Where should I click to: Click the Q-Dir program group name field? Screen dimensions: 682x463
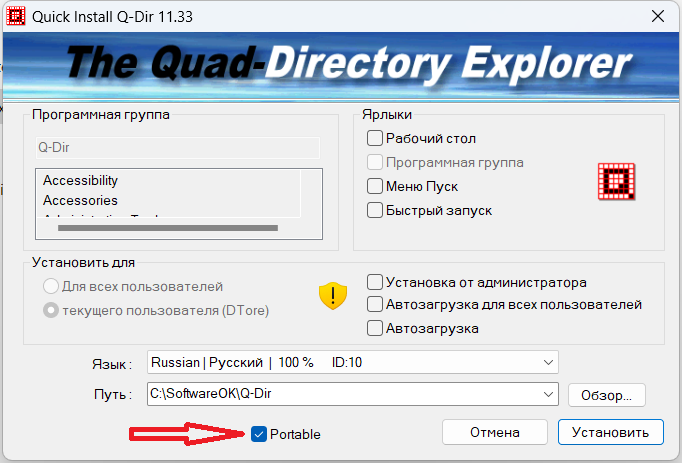(178, 148)
